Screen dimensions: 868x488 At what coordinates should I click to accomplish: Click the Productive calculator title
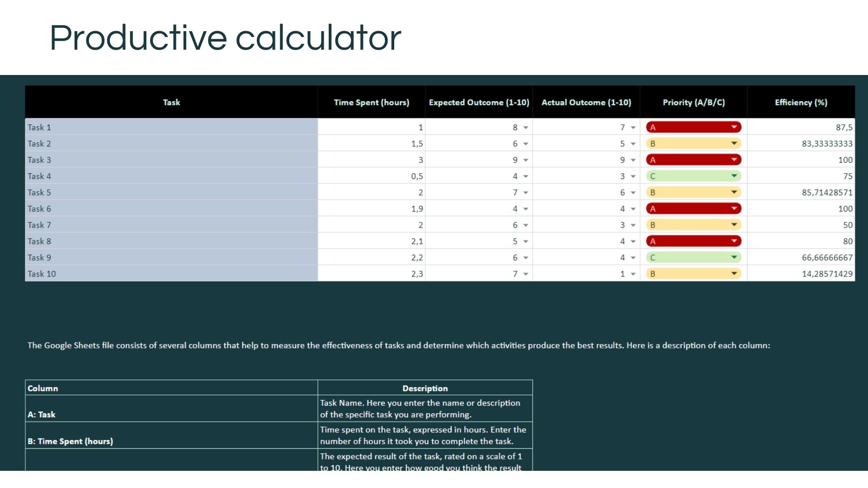tap(225, 38)
